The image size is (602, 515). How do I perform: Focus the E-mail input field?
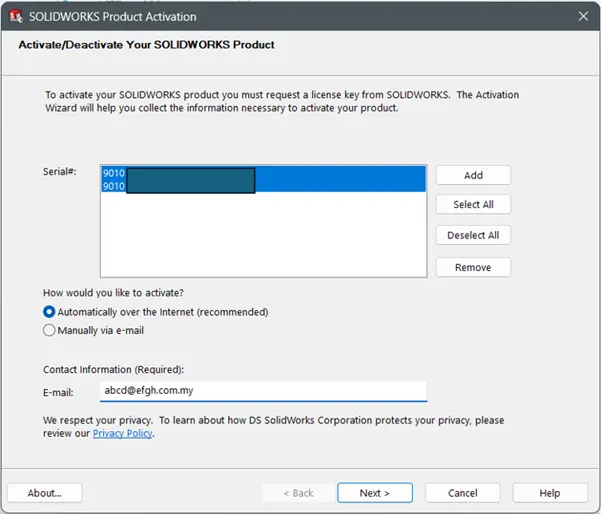point(263,391)
